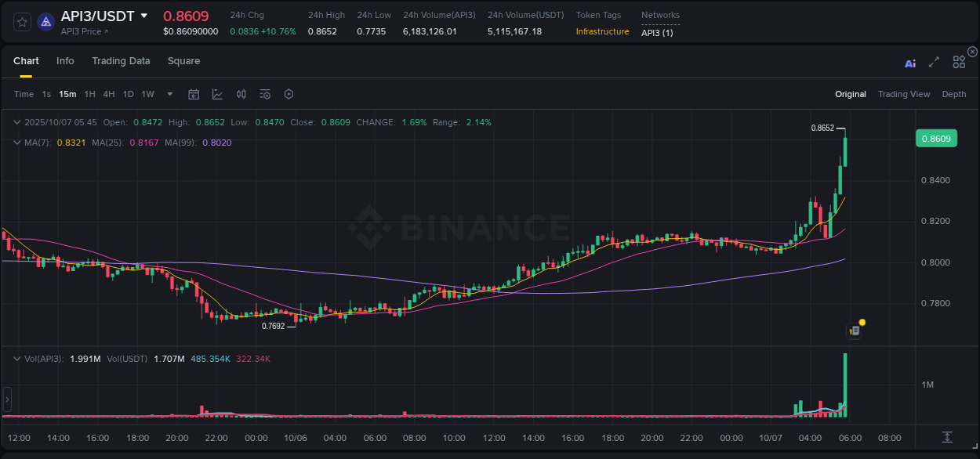Favorite API3/USDT using the star icon

(x=21, y=21)
